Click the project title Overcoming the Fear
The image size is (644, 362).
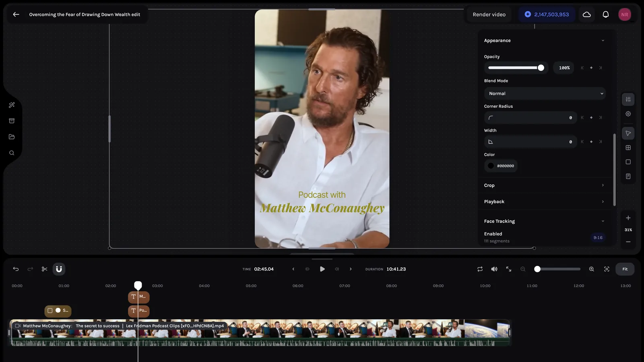[x=85, y=14]
